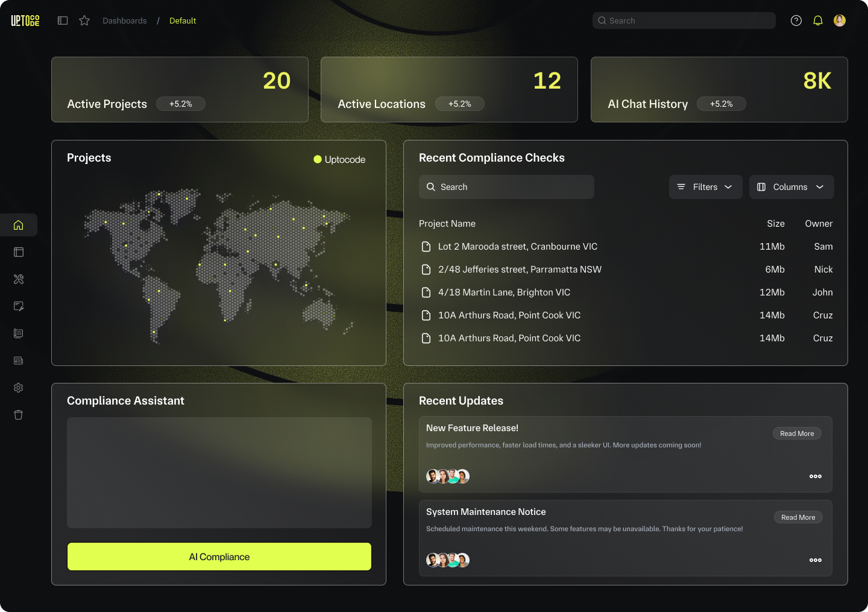Open the settings gear sidebar icon
The image size is (868, 612).
(x=19, y=388)
